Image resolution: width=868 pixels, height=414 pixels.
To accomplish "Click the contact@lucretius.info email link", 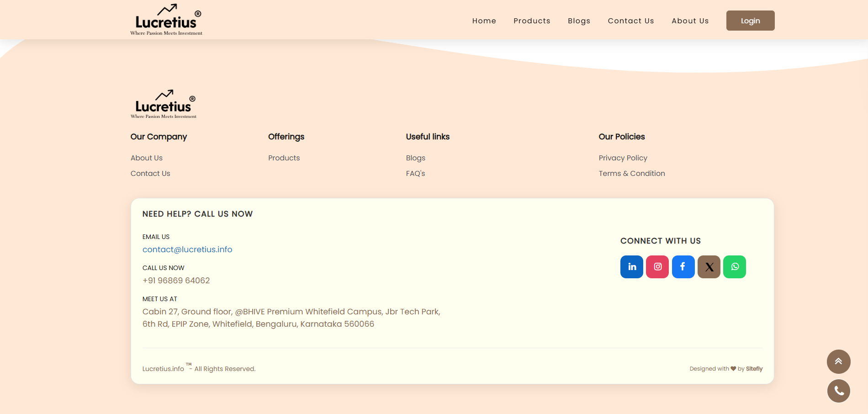I will [187, 249].
